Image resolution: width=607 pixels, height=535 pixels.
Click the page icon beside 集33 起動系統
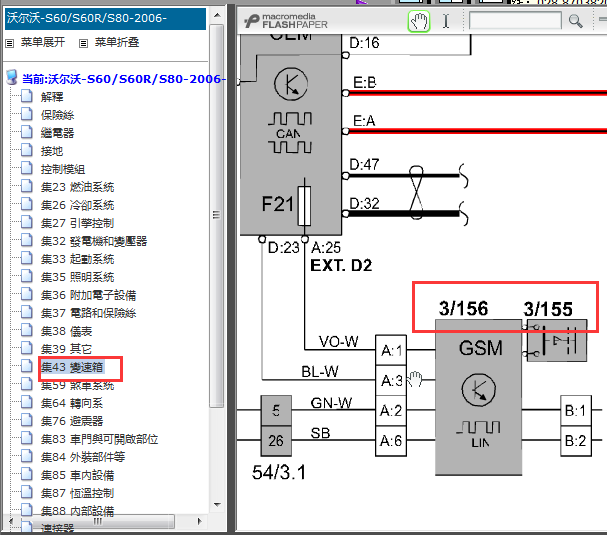(x=27, y=258)
